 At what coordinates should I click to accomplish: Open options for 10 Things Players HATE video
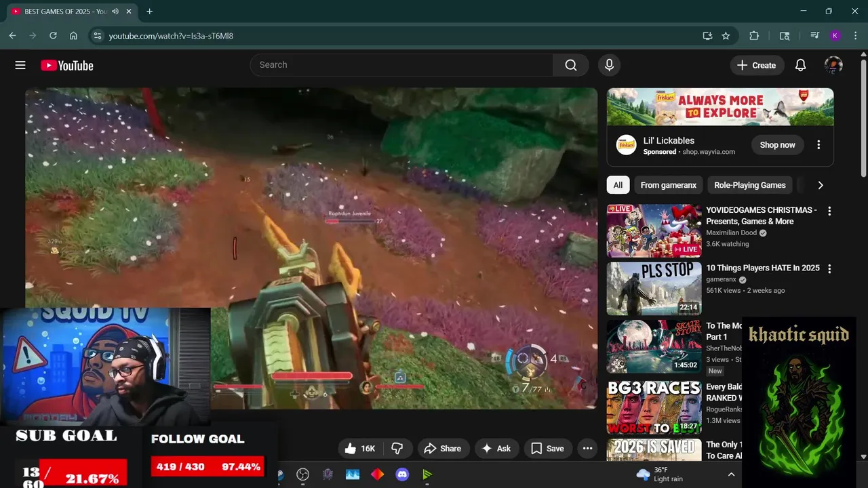(829, 269)
